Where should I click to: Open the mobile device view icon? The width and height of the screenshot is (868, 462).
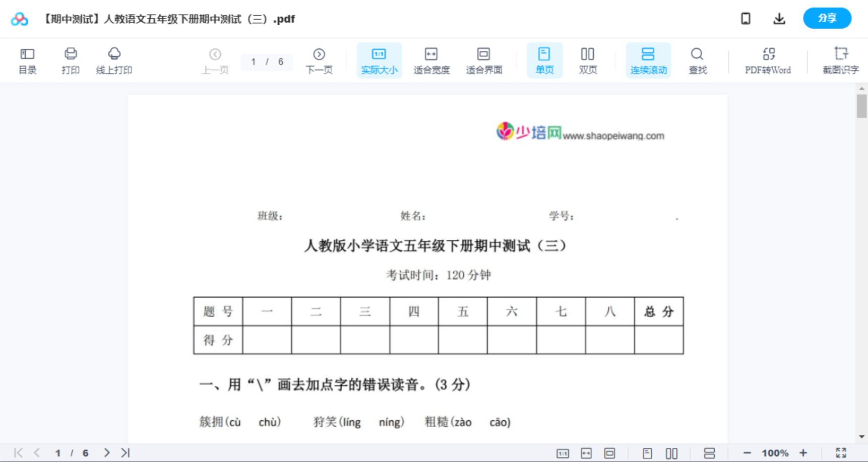point(746,18)
